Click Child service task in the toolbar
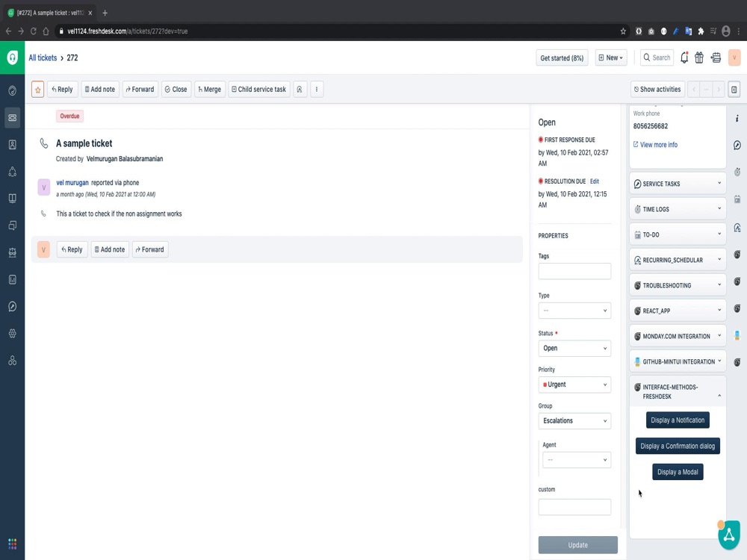 tap(259, 90)
